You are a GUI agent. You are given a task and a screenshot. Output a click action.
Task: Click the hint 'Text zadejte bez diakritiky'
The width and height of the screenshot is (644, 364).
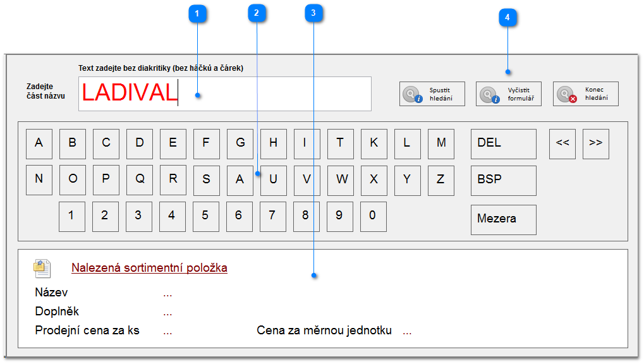(161, 68)
